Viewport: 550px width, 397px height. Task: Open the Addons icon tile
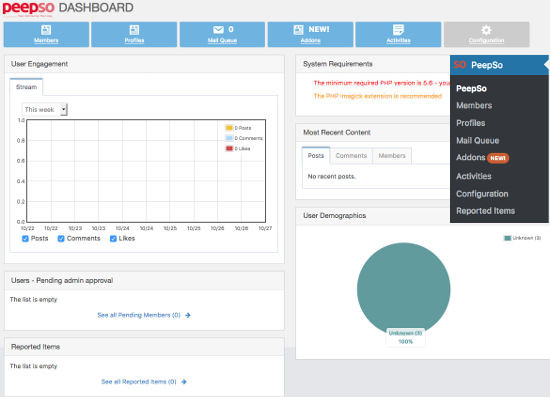click(298, 30)
